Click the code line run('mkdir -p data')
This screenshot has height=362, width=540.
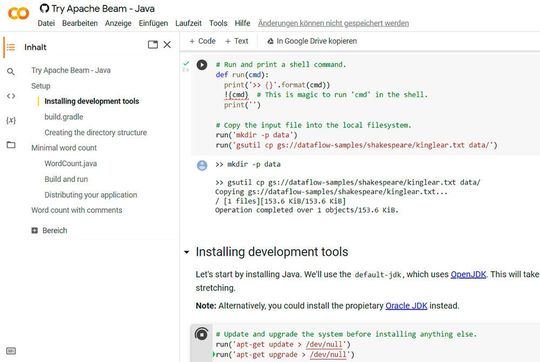[x=257, y=135]
